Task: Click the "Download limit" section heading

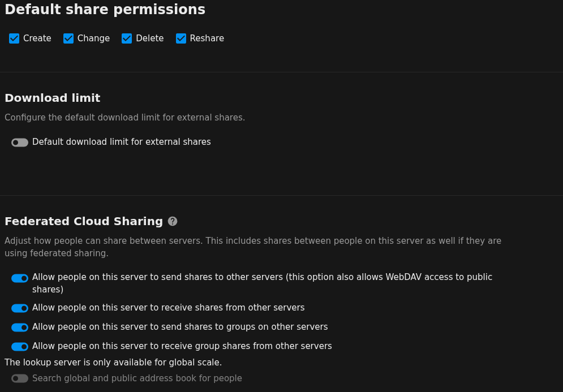Action: click(x=52, y=98)
